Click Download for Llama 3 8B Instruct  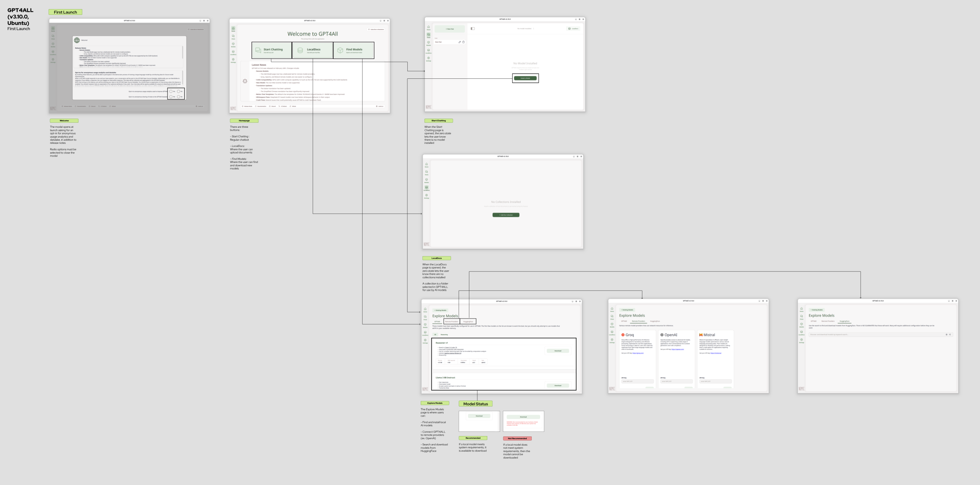(558, 386)
